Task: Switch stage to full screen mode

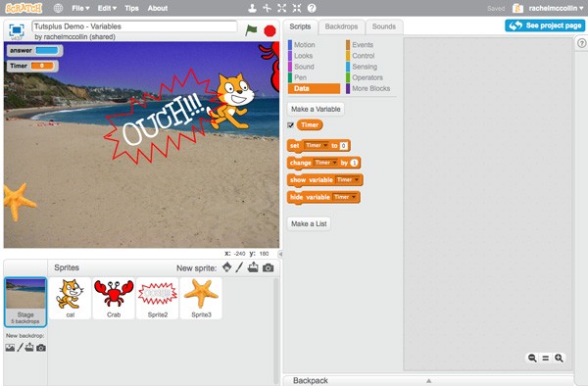Action: click(17, 30)
